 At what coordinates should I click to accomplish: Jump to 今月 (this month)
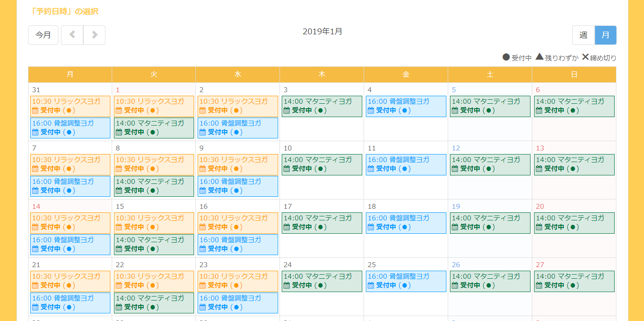tap(43, 35)
